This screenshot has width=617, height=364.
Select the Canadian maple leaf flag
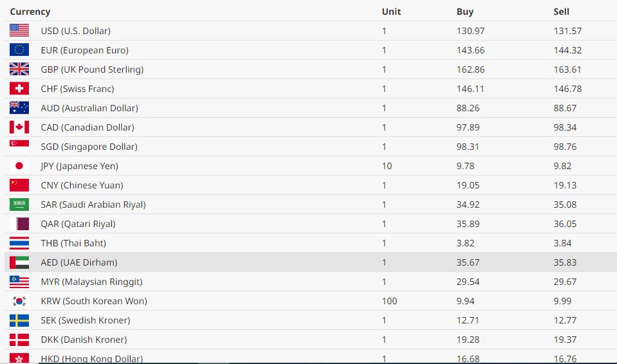[x=19, y=127]
